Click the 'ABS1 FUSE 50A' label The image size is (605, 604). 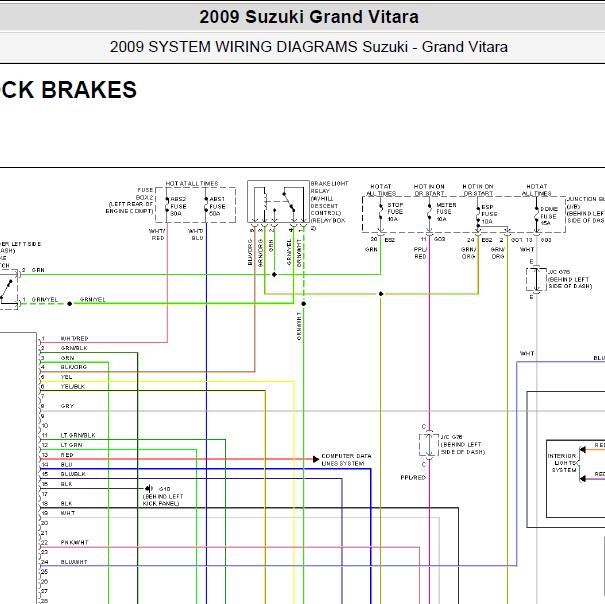217,206
